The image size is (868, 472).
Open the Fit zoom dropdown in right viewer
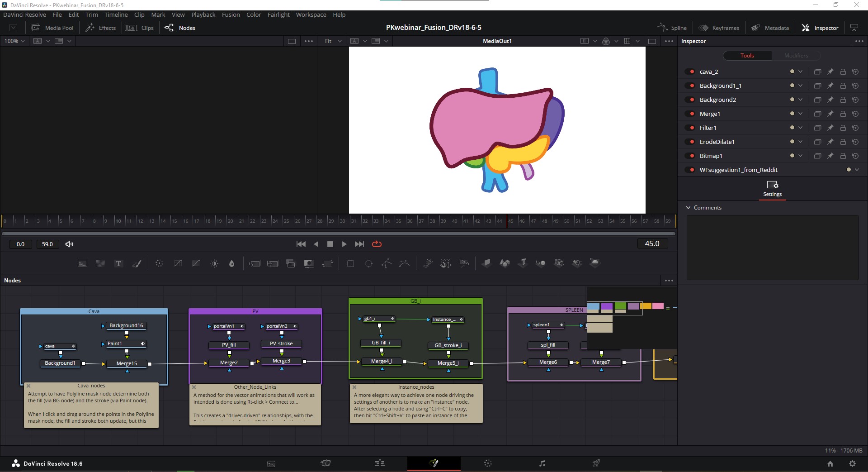[x=333, y=41]
